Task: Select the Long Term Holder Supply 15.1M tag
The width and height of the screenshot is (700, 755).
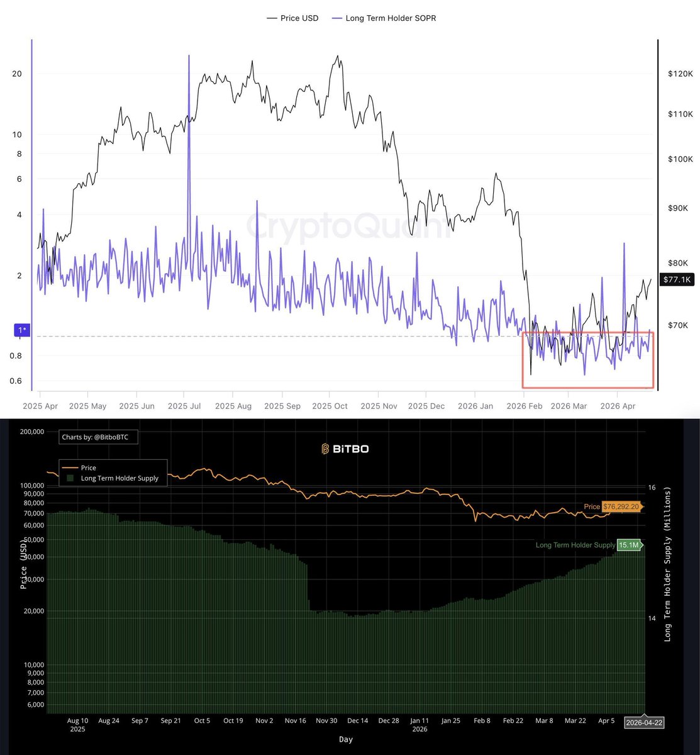Action: (589, 545)
